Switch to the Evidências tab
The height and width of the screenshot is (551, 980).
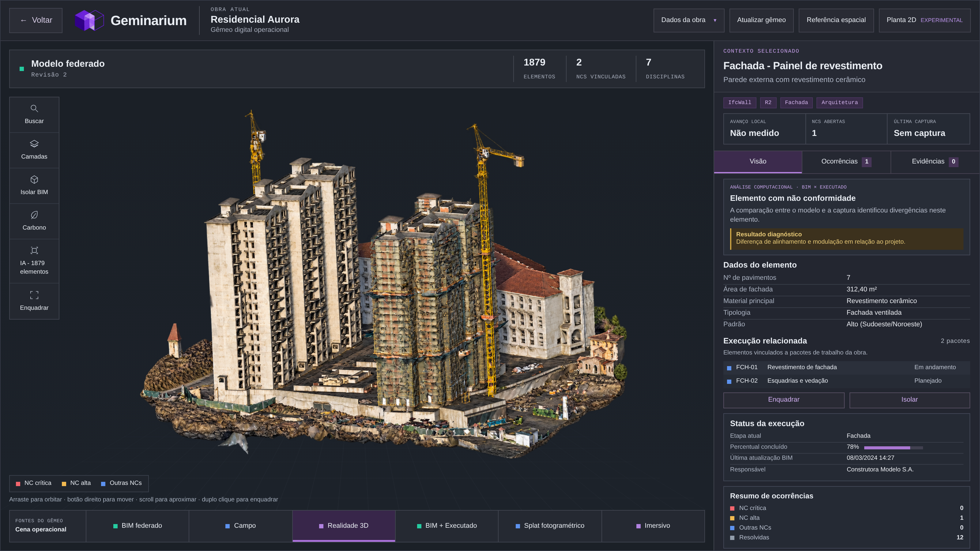pos(935,162)
